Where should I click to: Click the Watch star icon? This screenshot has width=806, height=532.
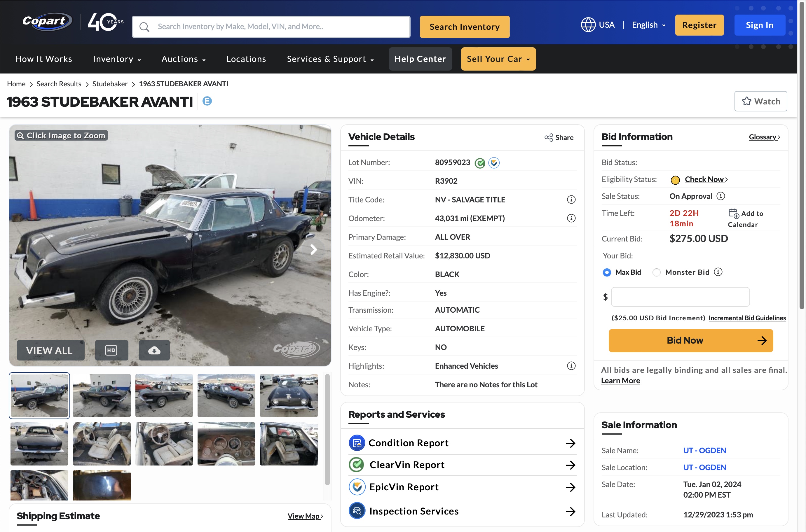click(x=746, y=101)
